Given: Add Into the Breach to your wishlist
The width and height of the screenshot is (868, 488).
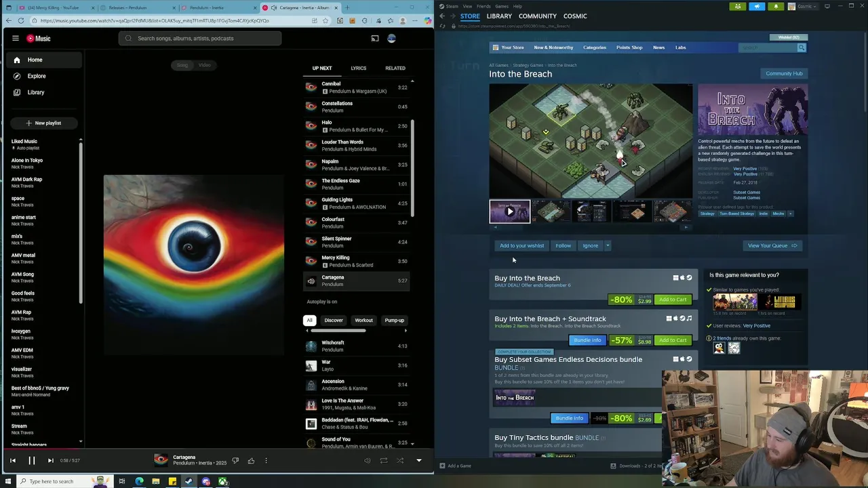Looking at the screenshot, I should pos(521,245).
